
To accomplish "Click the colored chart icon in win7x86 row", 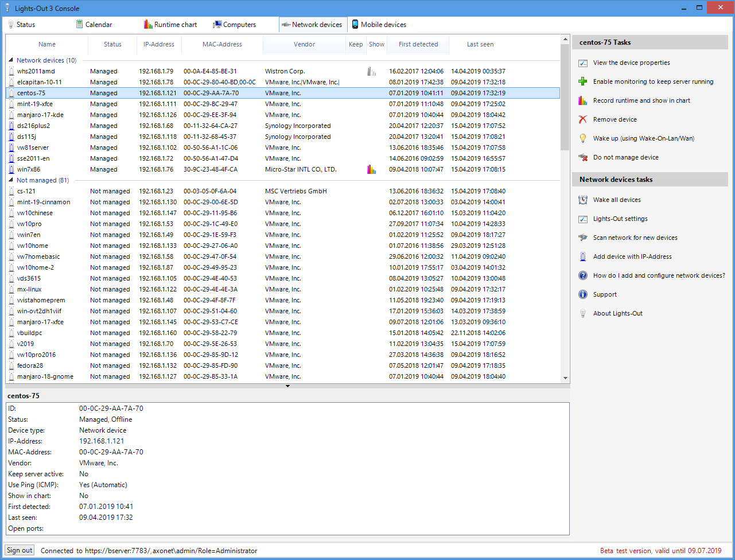I will 371,169.
